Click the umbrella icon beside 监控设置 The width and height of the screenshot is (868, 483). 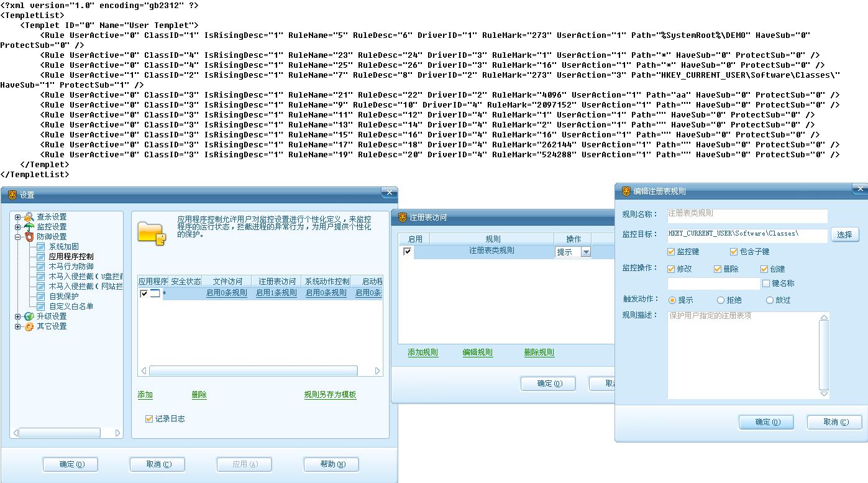pyautogui.click(x=29, y=227)
